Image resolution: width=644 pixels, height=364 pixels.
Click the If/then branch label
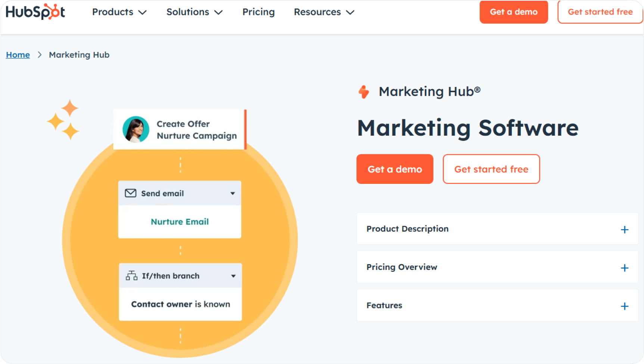171,276
